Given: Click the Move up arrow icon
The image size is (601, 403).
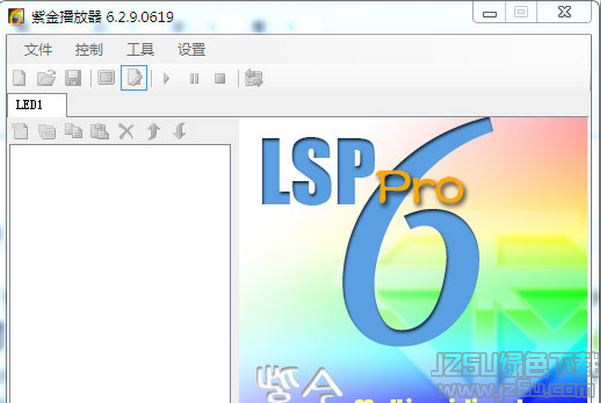Looking at the screenshot, I should point(153,131).
